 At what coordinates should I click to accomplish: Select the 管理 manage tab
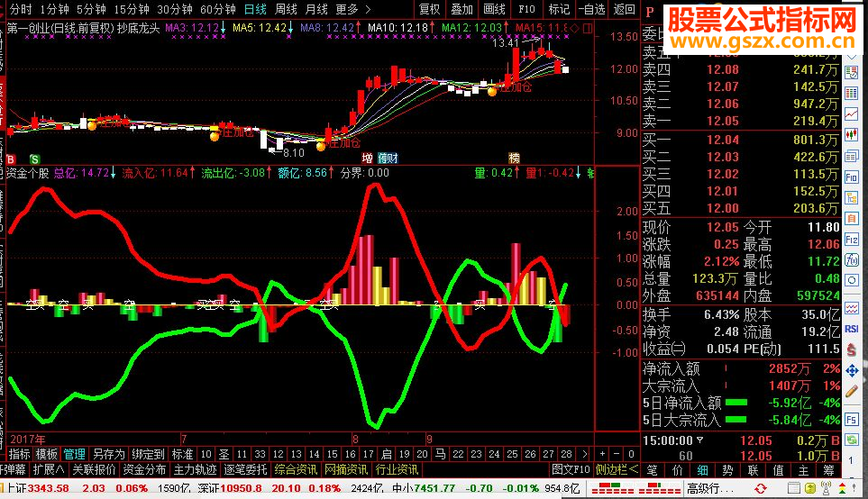[74, 454]
